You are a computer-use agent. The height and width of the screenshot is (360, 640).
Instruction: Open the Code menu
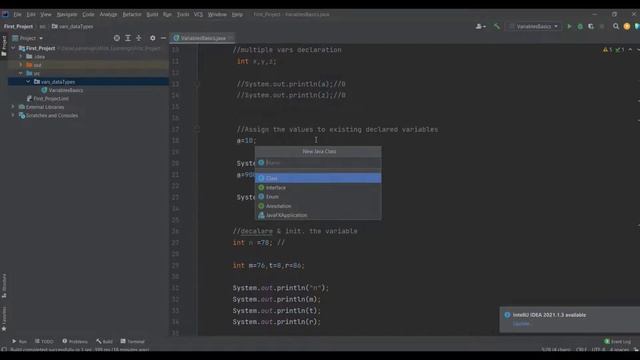coord(88,14)
